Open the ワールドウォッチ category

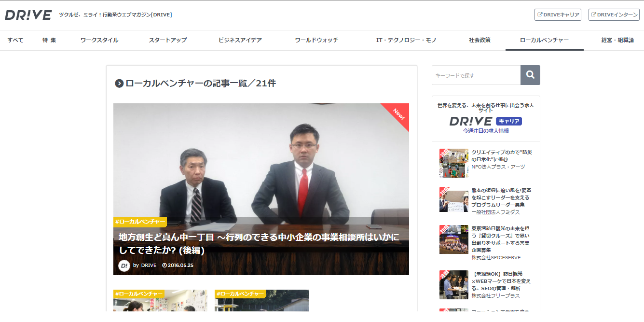tap(316, 40)
